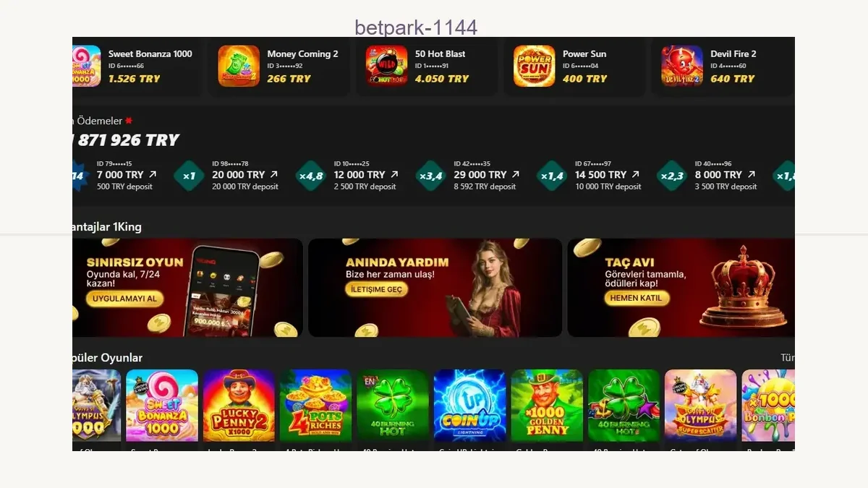The image size is (868, 488).
Task: Click the x3,4 multiplier diamond badge
Action: tap(430, 176)
